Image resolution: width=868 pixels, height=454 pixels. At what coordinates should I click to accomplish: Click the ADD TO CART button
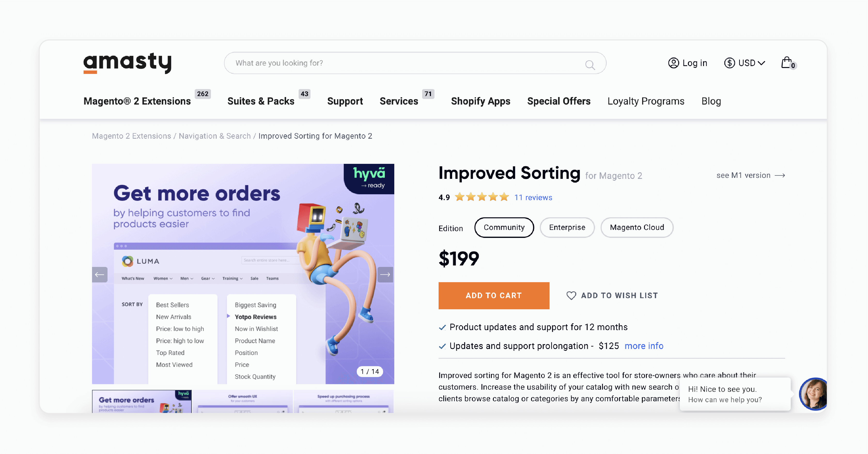[494, 295]
